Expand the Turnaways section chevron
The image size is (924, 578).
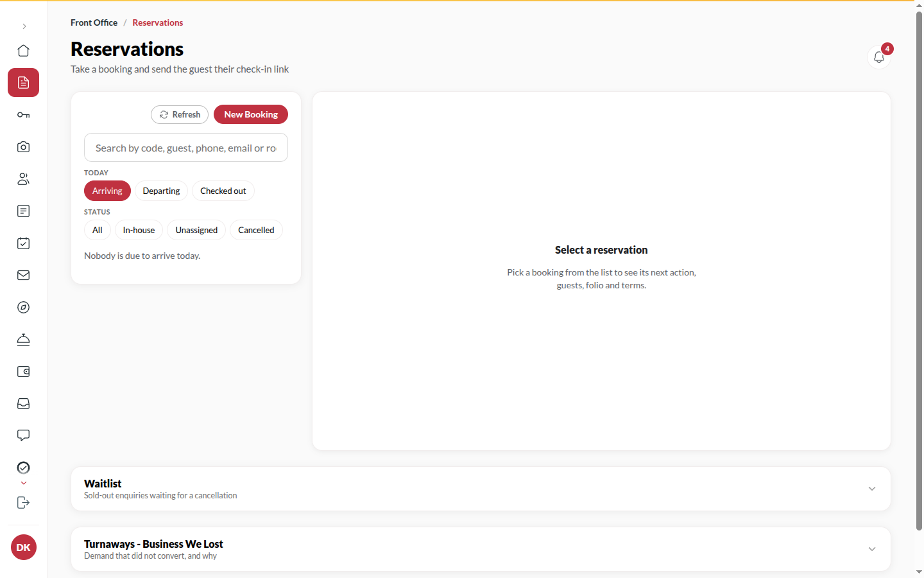tap(872, 549)
